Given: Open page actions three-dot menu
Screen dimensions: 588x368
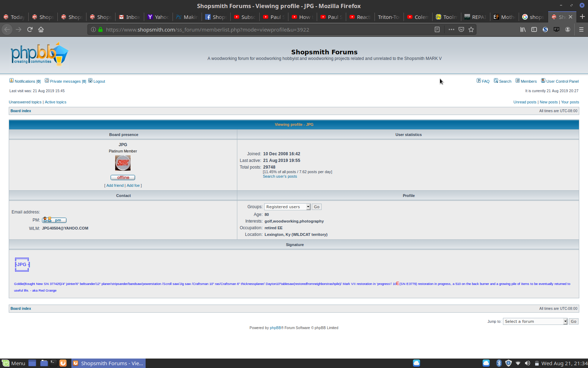Looking at the screenshot, I should pyautogui.click(x=451, y=29).
